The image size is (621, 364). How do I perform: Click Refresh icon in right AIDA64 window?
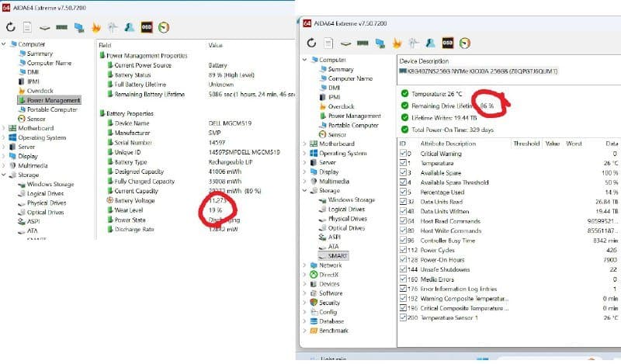[x=311, y=43]
